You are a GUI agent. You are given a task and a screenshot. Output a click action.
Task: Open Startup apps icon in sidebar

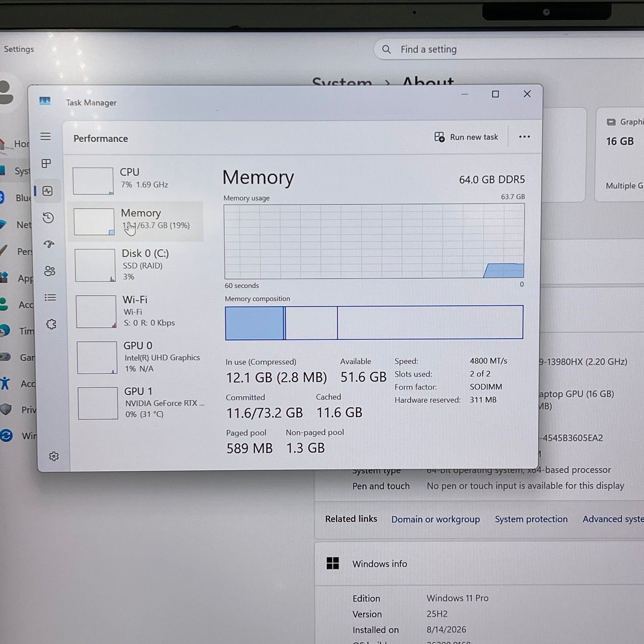pos(49,244)
